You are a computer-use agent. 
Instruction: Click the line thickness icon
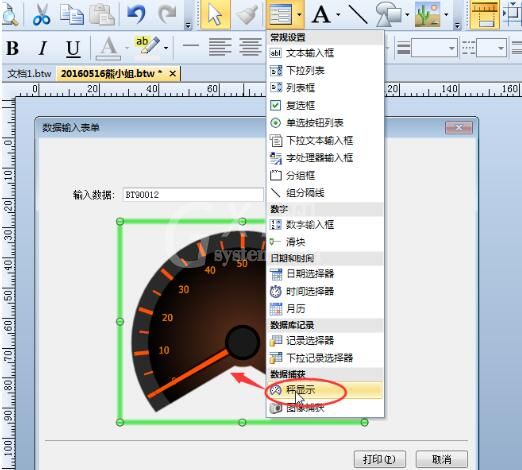tap(403, 48)
